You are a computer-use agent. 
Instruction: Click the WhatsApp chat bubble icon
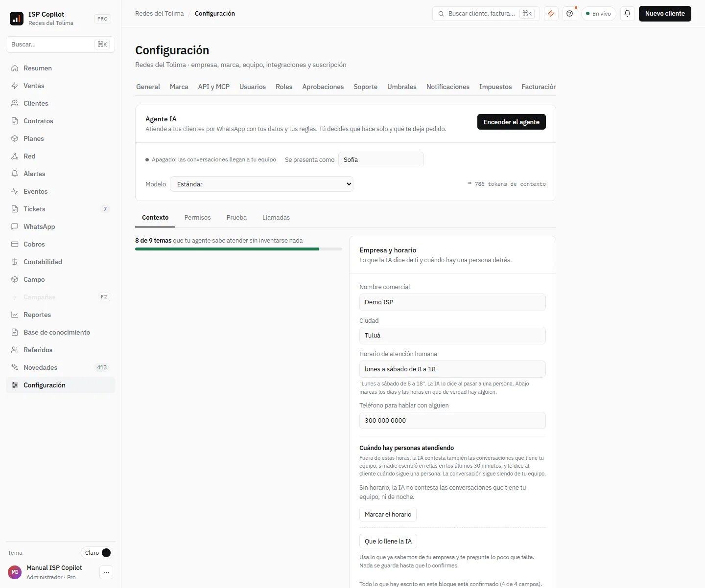pyautogui.click(x=15, y=227)
